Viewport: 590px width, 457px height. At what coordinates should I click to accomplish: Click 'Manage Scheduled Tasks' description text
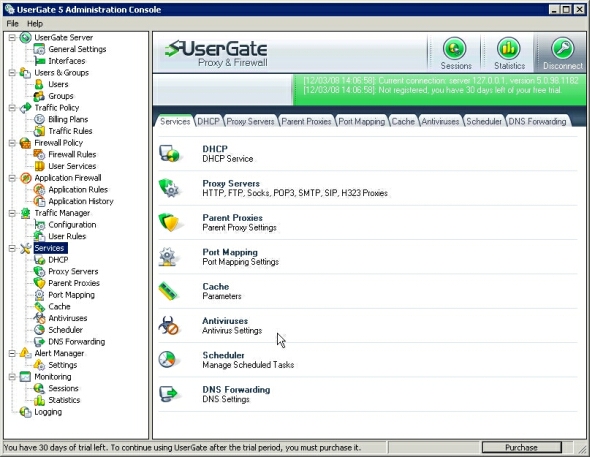(248, 365)
